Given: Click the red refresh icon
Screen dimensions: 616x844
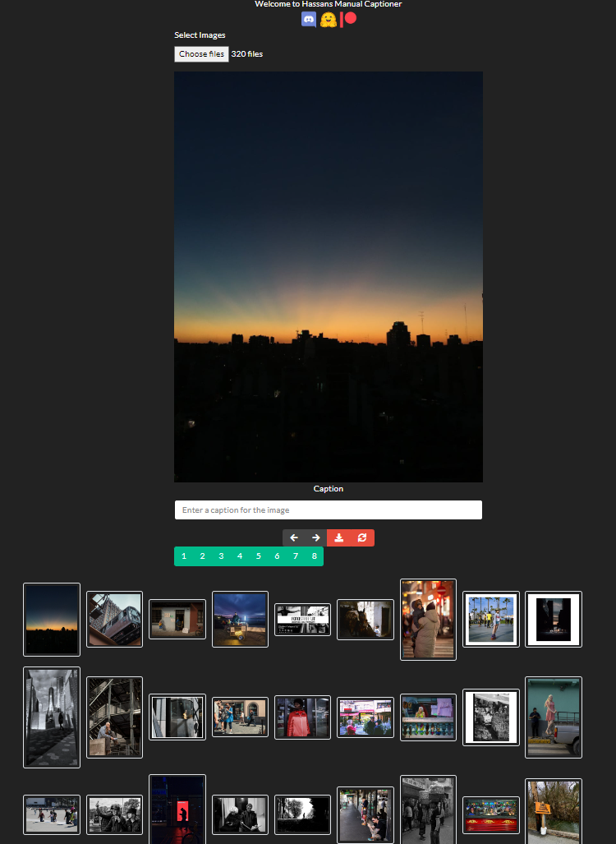Looking at the screenshot, I should point(362,537).
